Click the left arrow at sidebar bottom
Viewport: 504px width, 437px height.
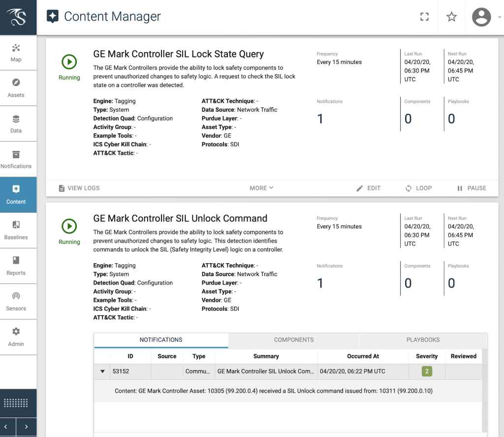tap(6, 427)
